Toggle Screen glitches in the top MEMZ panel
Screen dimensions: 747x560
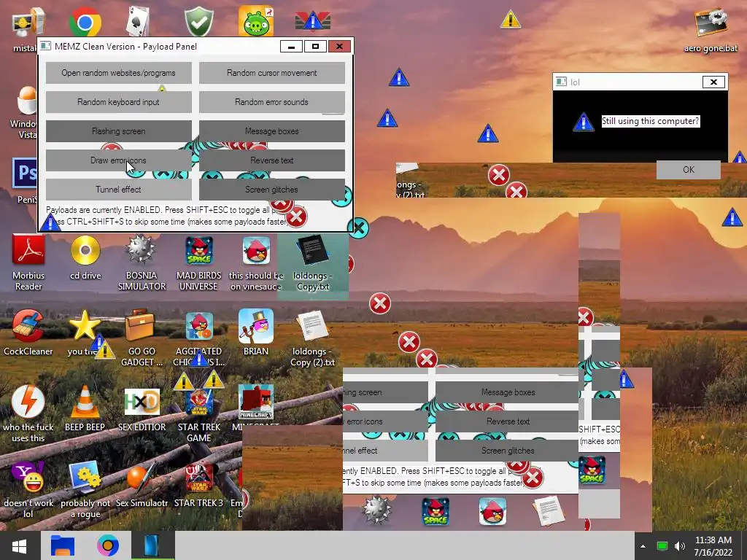pyautogui.click(x=271, y=190)
